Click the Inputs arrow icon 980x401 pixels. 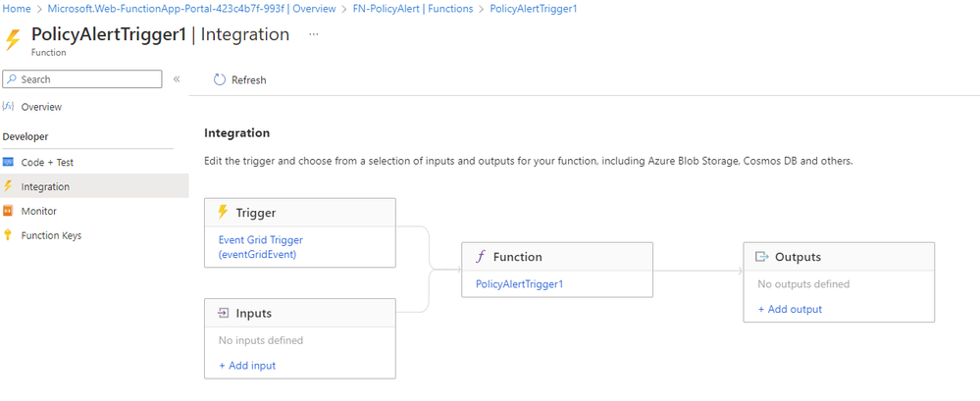tap(223, 313)
